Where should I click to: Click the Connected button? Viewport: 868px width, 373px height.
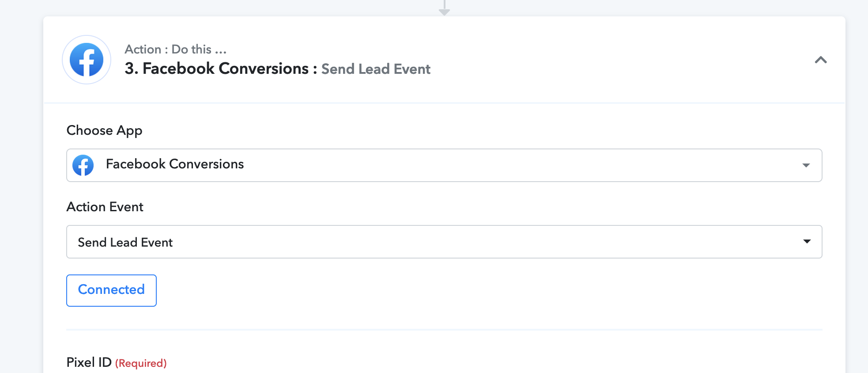111,290
